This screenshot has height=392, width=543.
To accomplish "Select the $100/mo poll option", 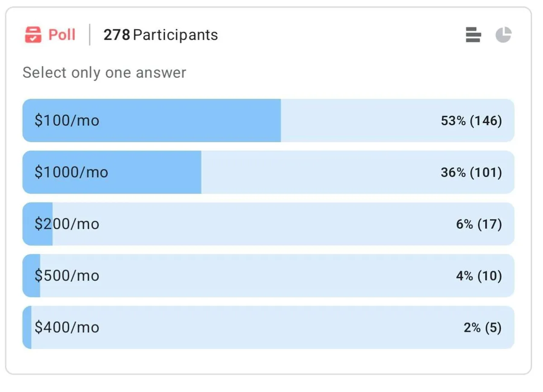I will point(67,121).
